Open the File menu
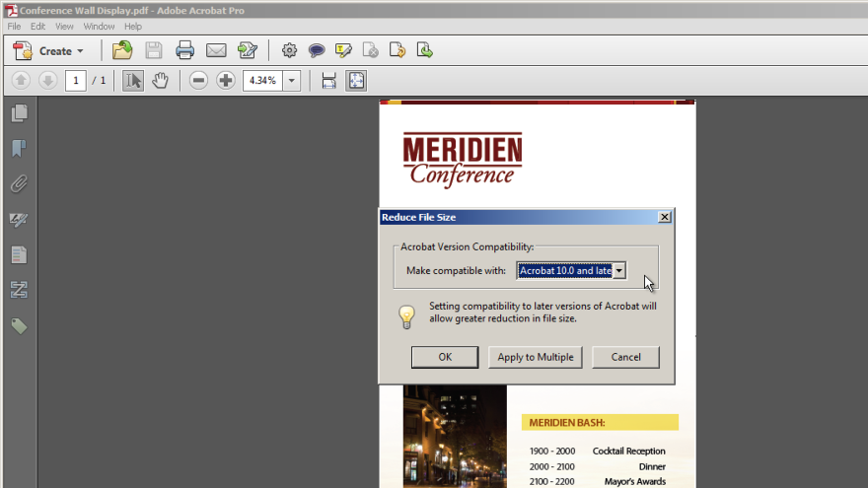This screenshot has height=488, width=868. (15, 26)
